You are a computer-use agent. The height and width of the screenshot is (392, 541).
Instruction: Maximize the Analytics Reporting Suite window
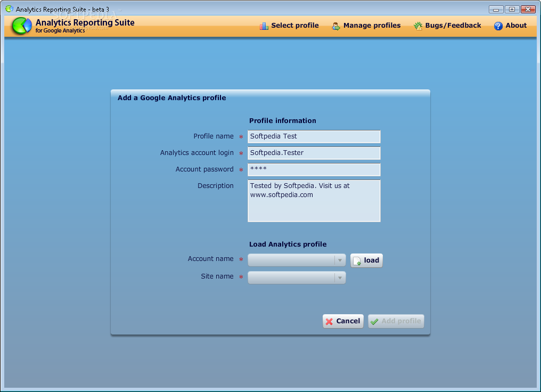[x=512, y=9]
